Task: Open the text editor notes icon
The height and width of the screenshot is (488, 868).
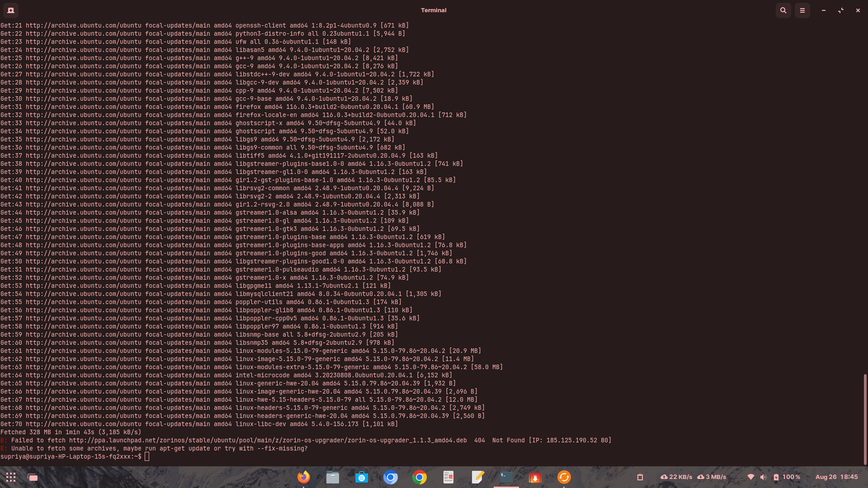Action: tap(477, 477)
